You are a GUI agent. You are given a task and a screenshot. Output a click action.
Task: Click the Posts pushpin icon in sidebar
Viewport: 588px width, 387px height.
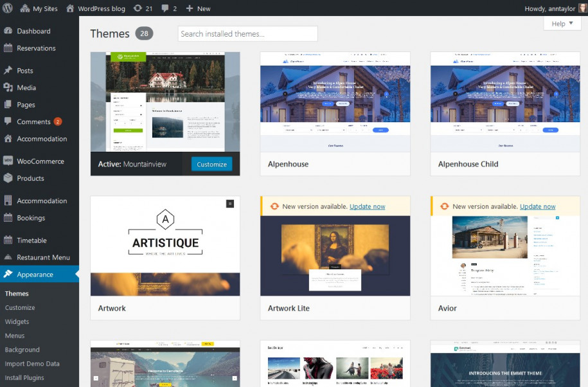(x=8, y=71)
